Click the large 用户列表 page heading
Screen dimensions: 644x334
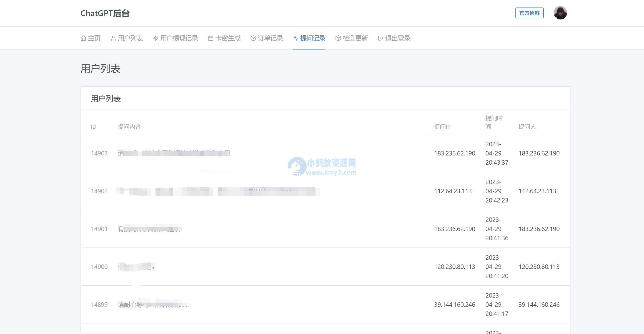[x=100, y=69]
